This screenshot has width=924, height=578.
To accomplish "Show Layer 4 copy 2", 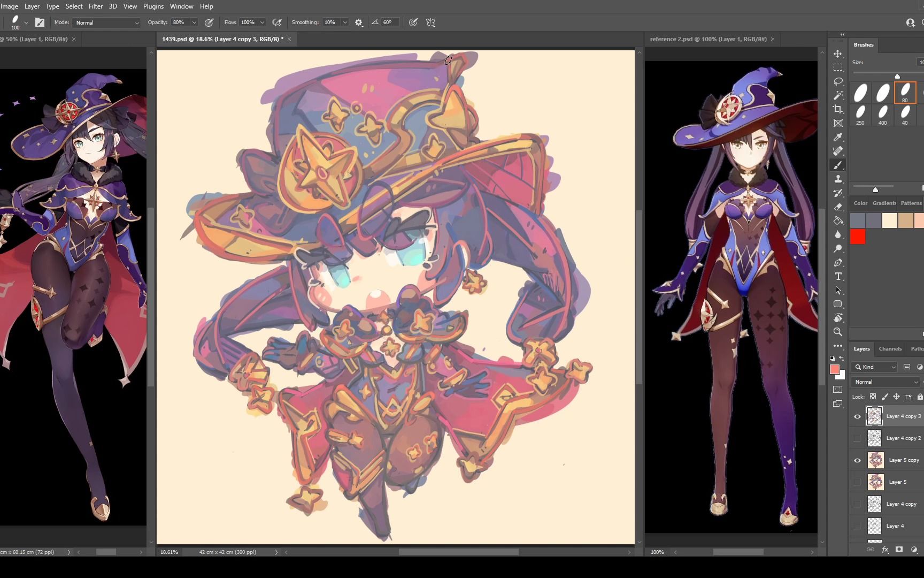I will [x=857, y=438].
